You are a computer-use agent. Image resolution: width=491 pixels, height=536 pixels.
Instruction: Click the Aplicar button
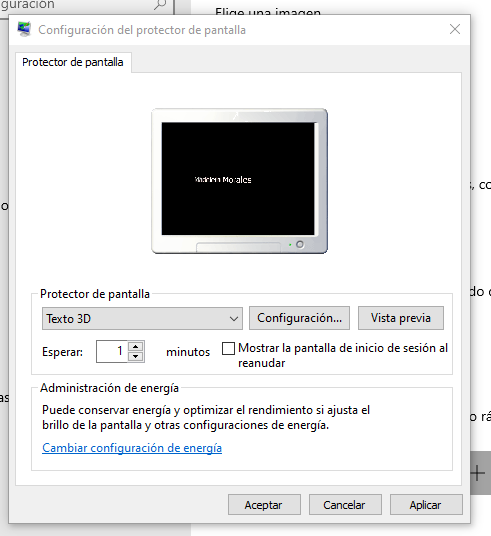point(426,505)
